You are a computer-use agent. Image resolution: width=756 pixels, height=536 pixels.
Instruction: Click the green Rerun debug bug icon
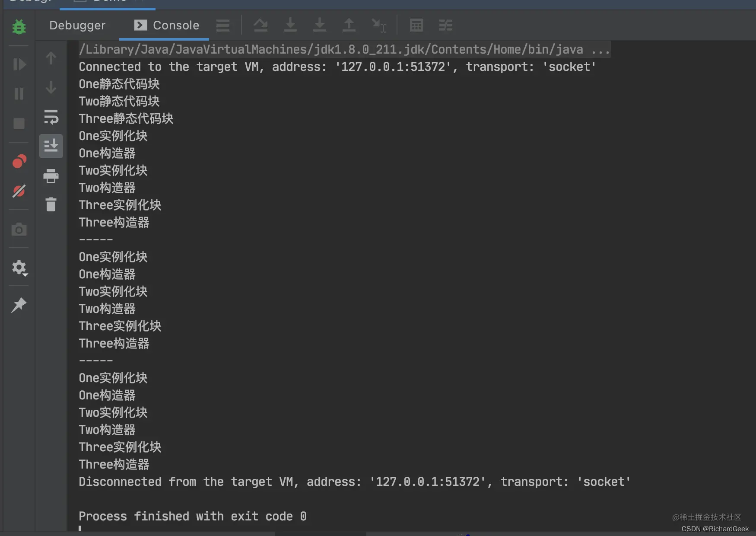point(19,27)
